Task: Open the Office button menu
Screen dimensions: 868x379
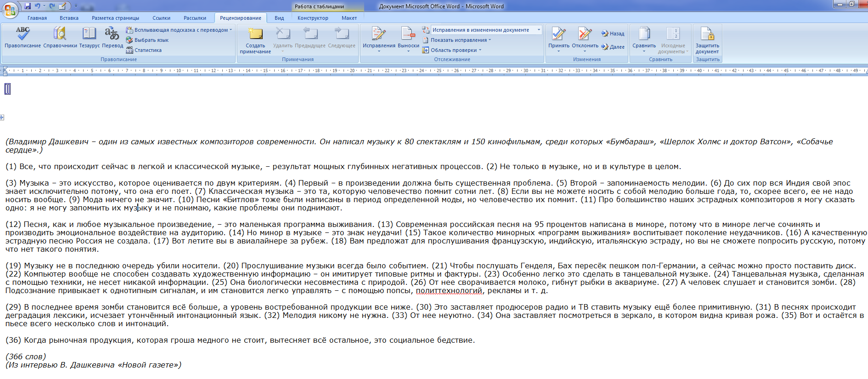Action: pyautogui.click(x=10, y=10)
